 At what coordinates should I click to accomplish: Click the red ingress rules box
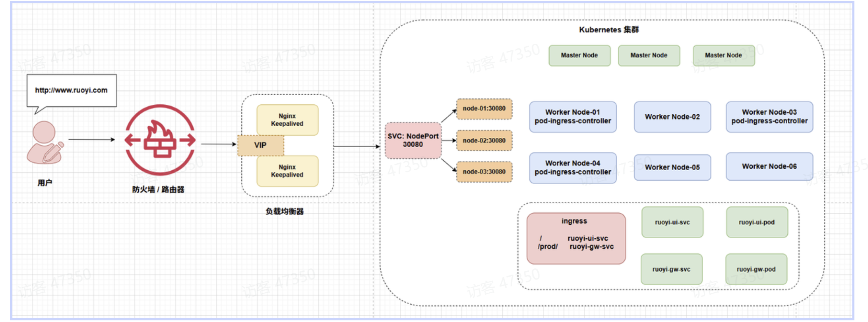(x=576, y=238)
